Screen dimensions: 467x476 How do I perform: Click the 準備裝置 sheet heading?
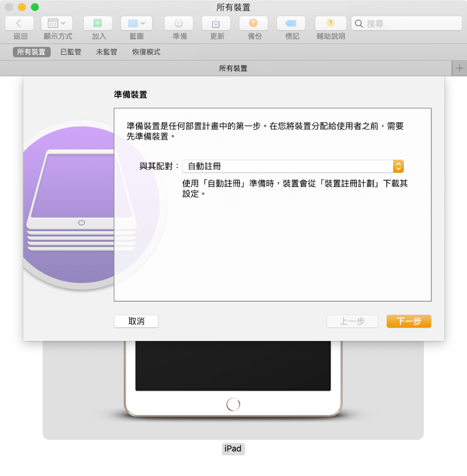(x=131, y=95)
